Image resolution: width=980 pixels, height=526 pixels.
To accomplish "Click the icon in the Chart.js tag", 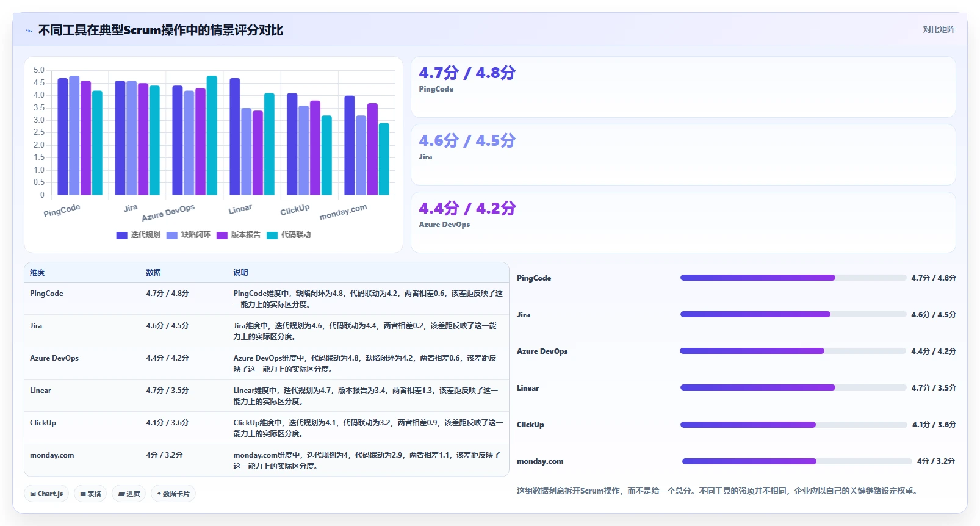I will pos(33,494).
